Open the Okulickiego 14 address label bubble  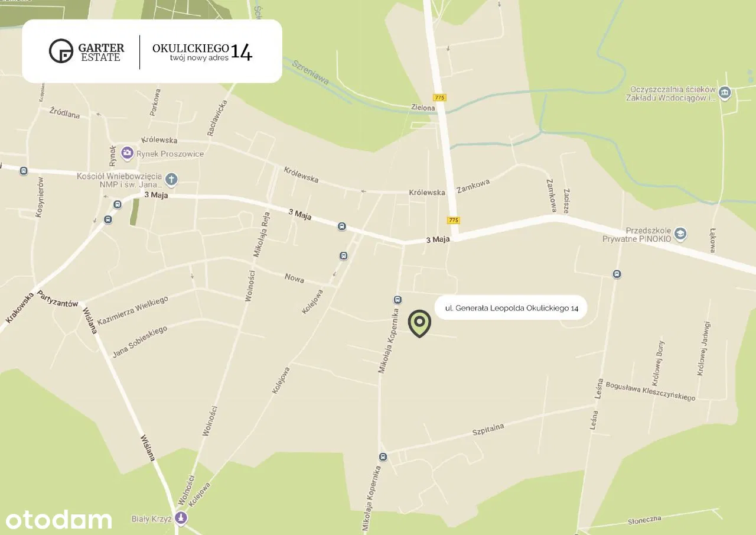tap(511, 307)
